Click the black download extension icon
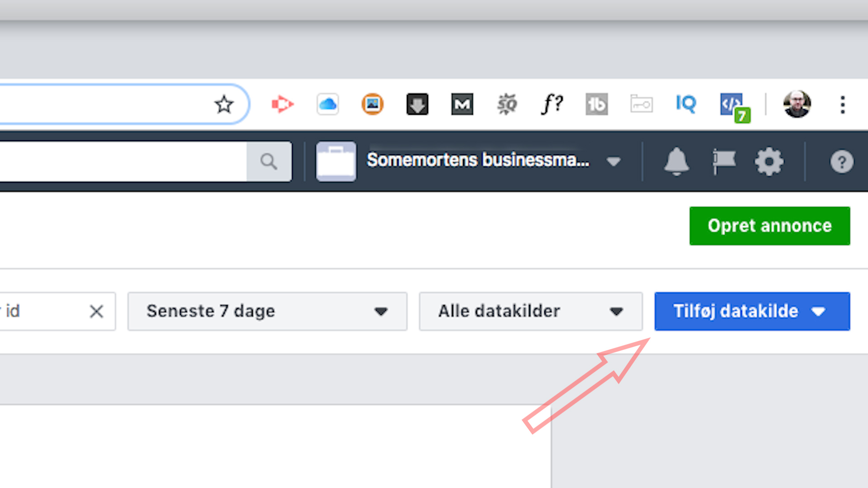 pyautogui.click(x=417, y=104)
